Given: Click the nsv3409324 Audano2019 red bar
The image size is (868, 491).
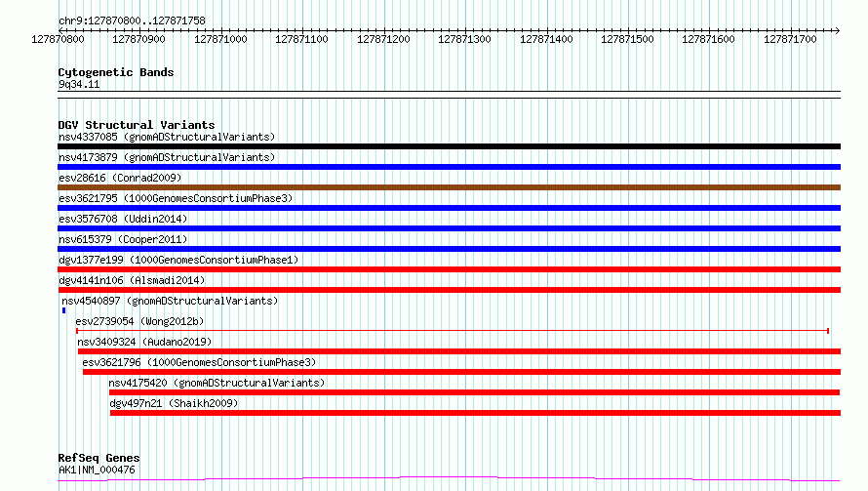Looking at the screenshot, I should pos(459,351).
